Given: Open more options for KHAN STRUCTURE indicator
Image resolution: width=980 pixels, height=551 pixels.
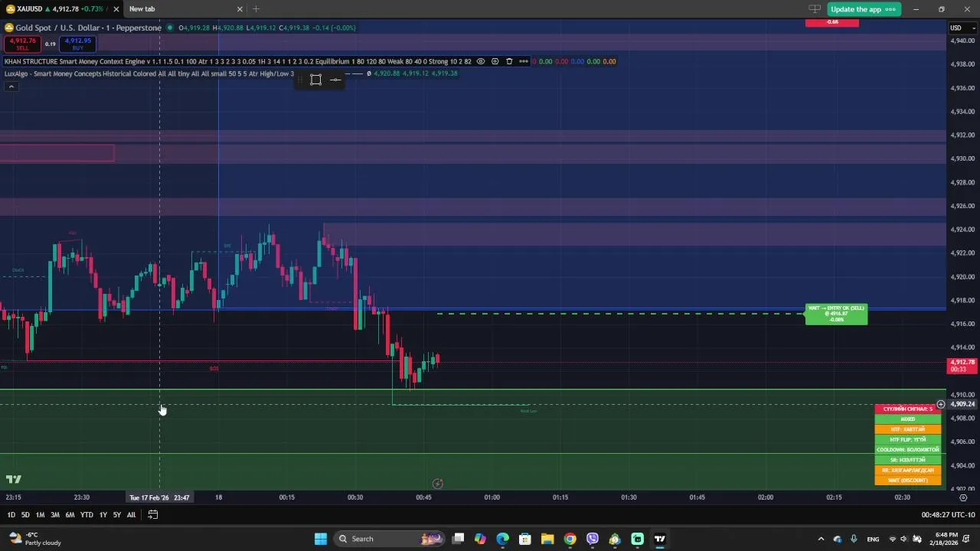Looking at the screenshot, I should click(x=523, y=61).
